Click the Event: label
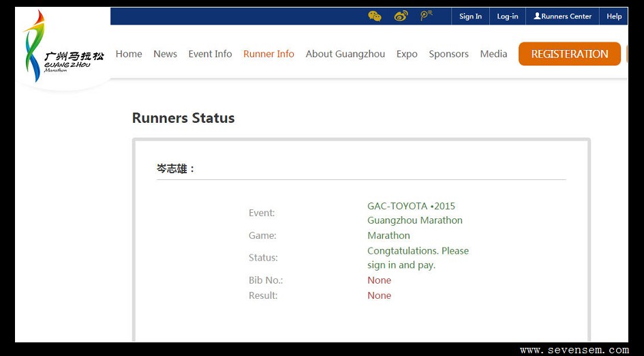The image size is (644, 356). coord(262,213)
